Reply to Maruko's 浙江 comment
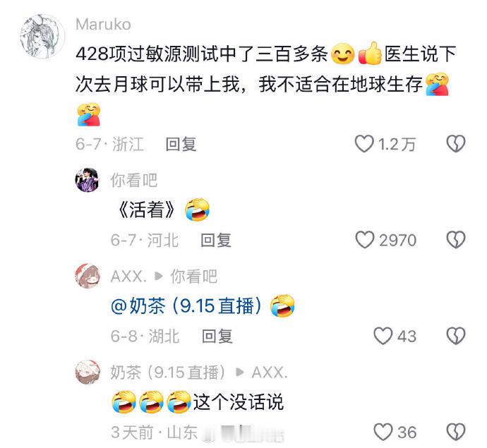The image size is (487, 448). point(181,145)
